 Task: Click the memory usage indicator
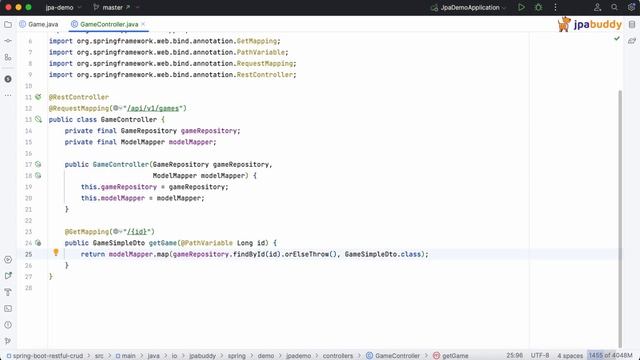[610, 356]
